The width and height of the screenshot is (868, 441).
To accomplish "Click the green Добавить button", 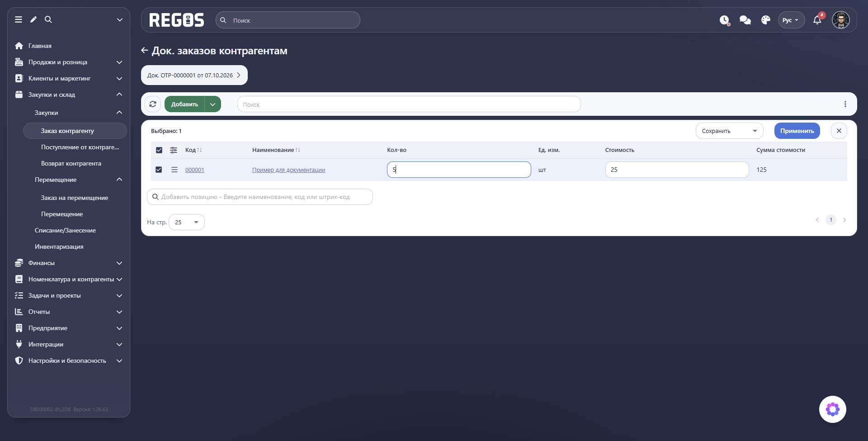I will point(184,104).
